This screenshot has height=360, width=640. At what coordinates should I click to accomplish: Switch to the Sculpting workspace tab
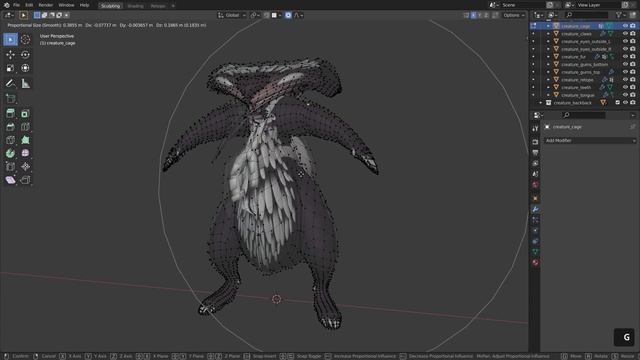coord(110,6)
